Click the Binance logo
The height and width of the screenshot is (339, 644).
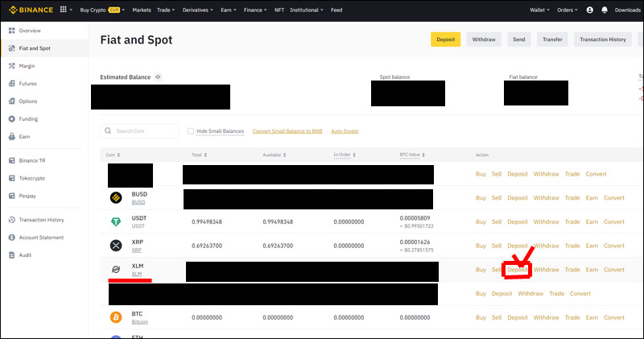click(31, 10)
